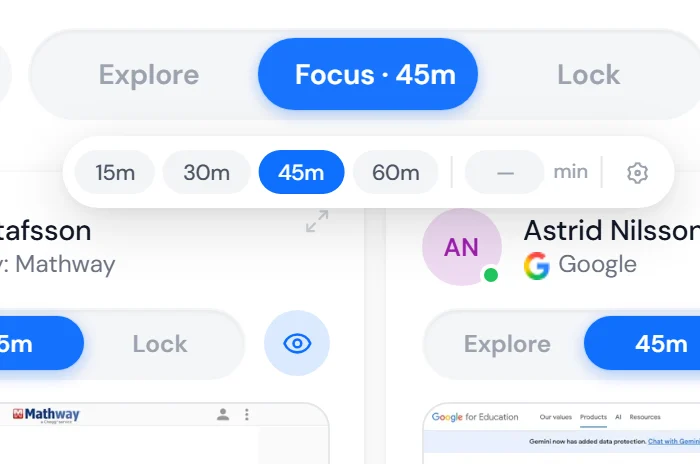Choose the 45m duration chip
Image resolution: width=700 pixels, height=464 pixels.
coord(301,172)
